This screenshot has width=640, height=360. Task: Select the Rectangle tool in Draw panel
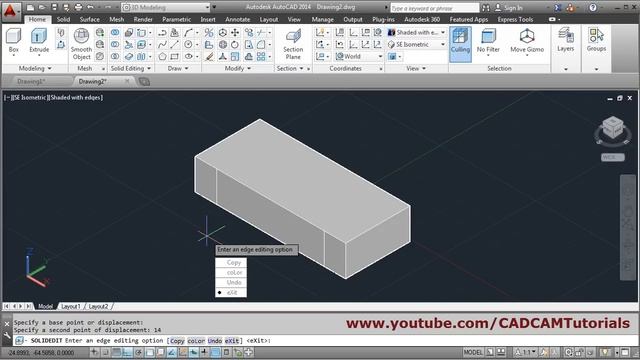(x=175, y=56)
